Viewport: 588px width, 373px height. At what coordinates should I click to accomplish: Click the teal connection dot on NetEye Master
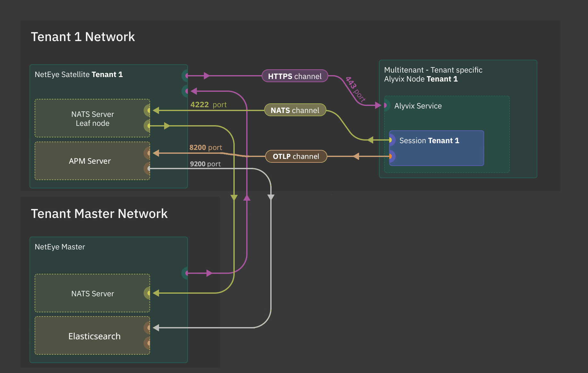(x=185, y=273)
